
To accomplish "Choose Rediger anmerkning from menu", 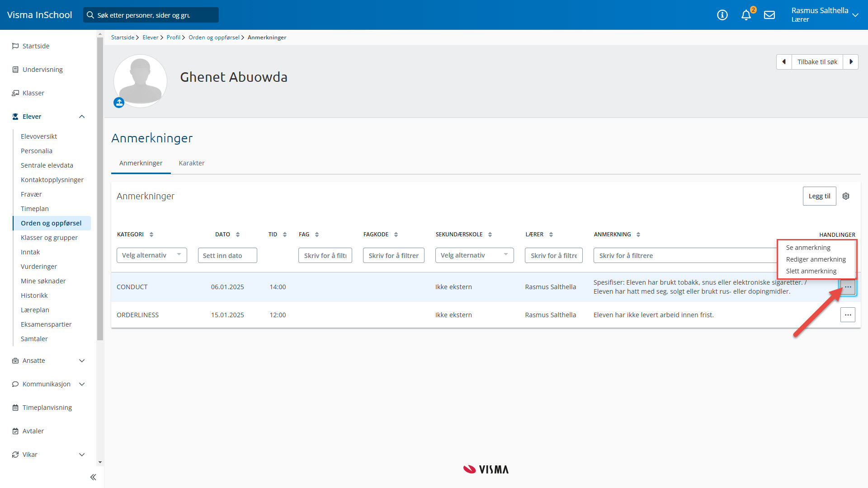I will [x=816, y=259].
